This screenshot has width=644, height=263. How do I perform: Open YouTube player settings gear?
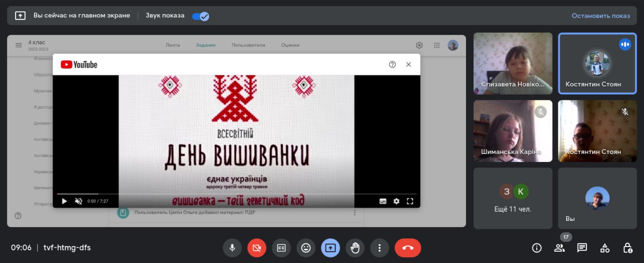[x=396, y=201]
